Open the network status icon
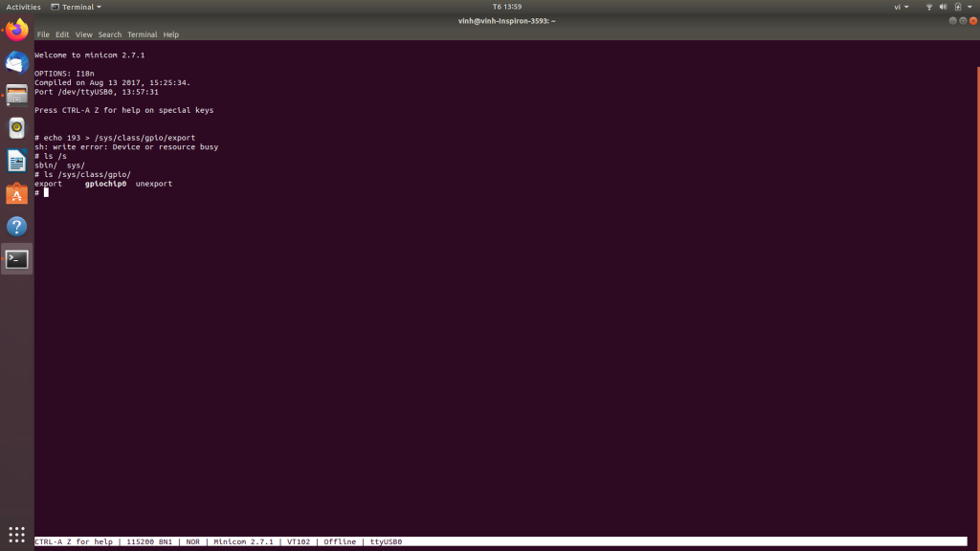The width and height of the screenshot is (980, 551). tap(928, 7)
